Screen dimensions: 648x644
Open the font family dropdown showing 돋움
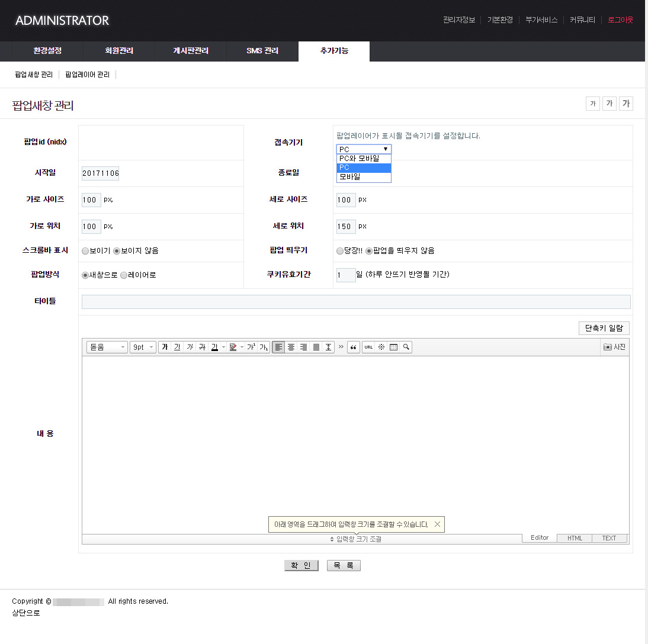tap(107, 347)
